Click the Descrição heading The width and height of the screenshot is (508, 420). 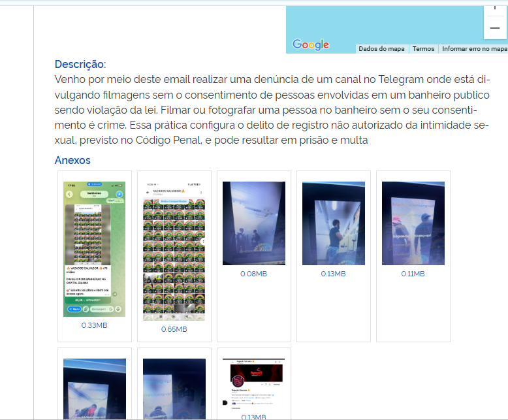[80, 64]
